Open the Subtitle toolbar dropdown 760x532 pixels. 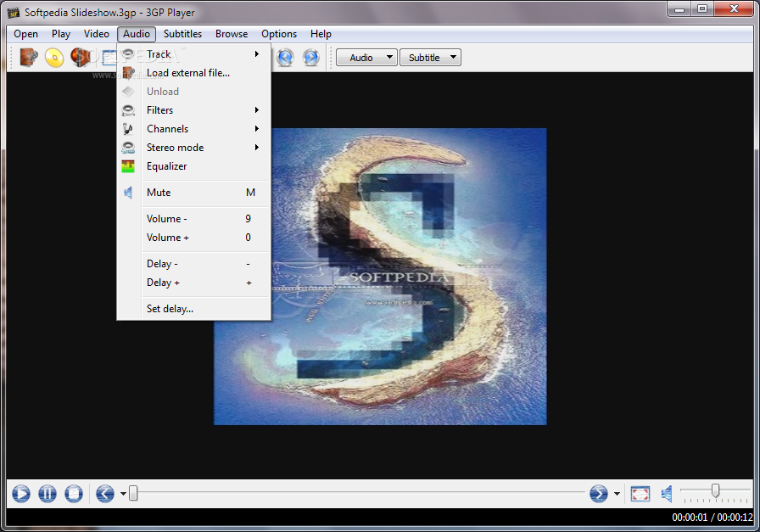click(x=430, y=57)
